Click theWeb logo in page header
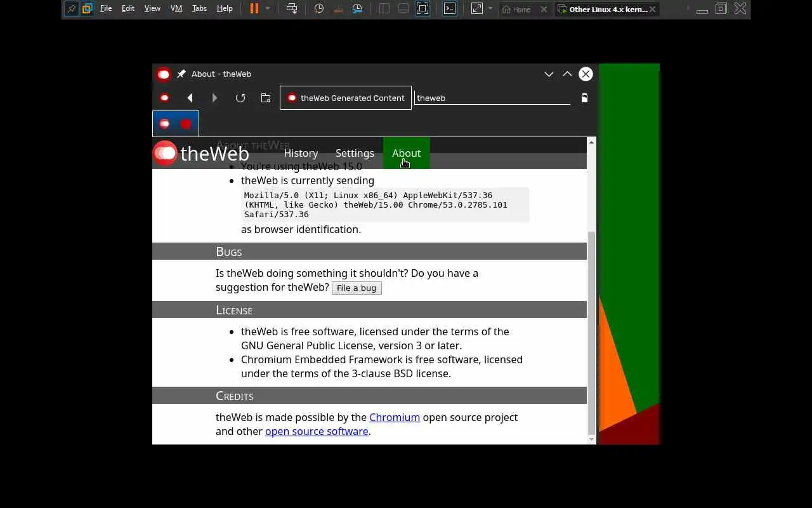The width and height of the screenshot is (812, 508). pyautogui.click(x=200, y=153)
